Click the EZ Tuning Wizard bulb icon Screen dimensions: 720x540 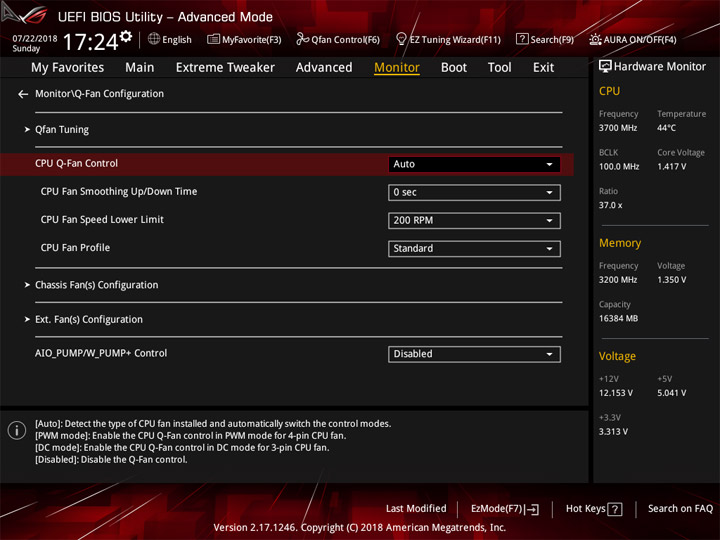click(401, 39)
